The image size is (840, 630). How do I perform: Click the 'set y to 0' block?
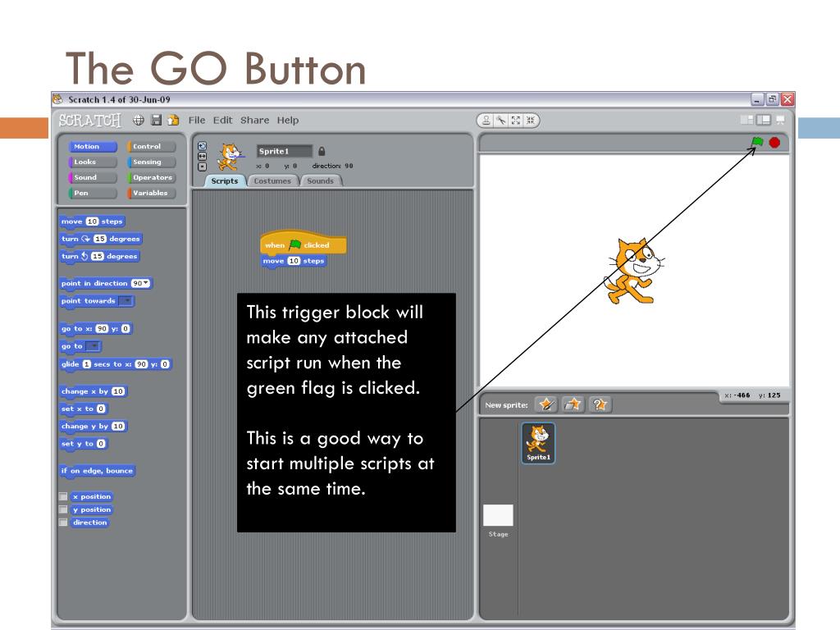[83, 444]
